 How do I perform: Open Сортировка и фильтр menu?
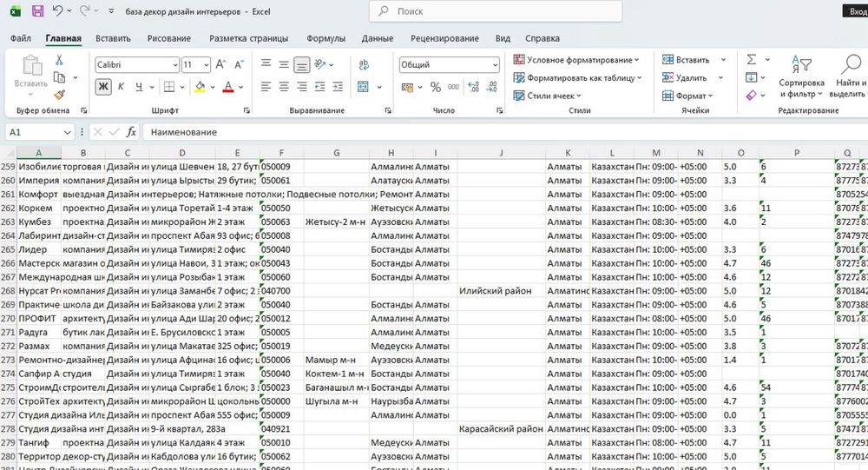pos(801,76)
